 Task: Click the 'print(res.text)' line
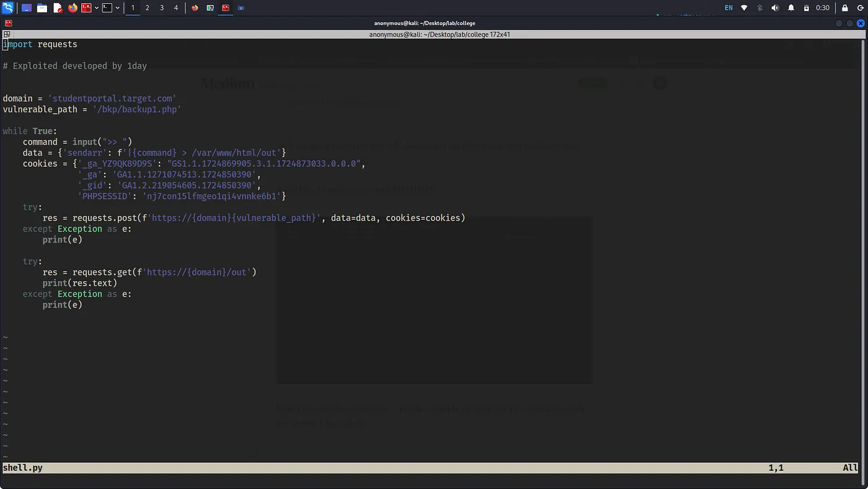click(x=80, y=283)
